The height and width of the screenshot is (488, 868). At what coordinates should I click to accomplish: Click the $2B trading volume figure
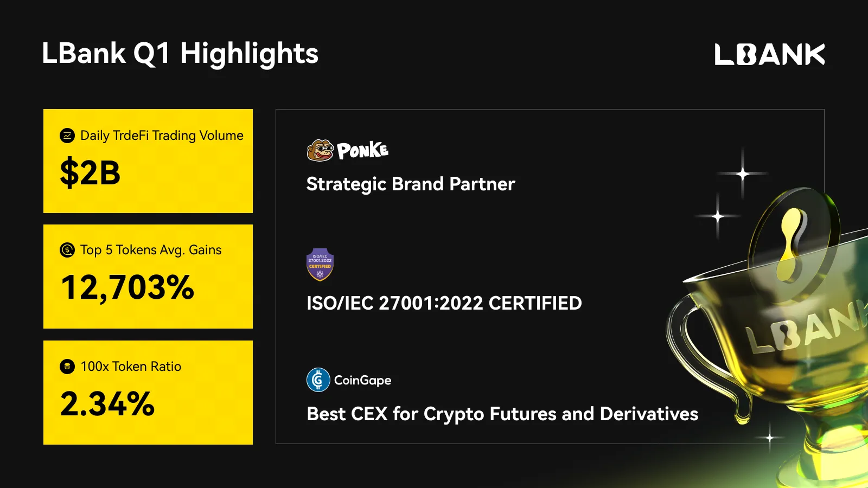coord(90,173)
